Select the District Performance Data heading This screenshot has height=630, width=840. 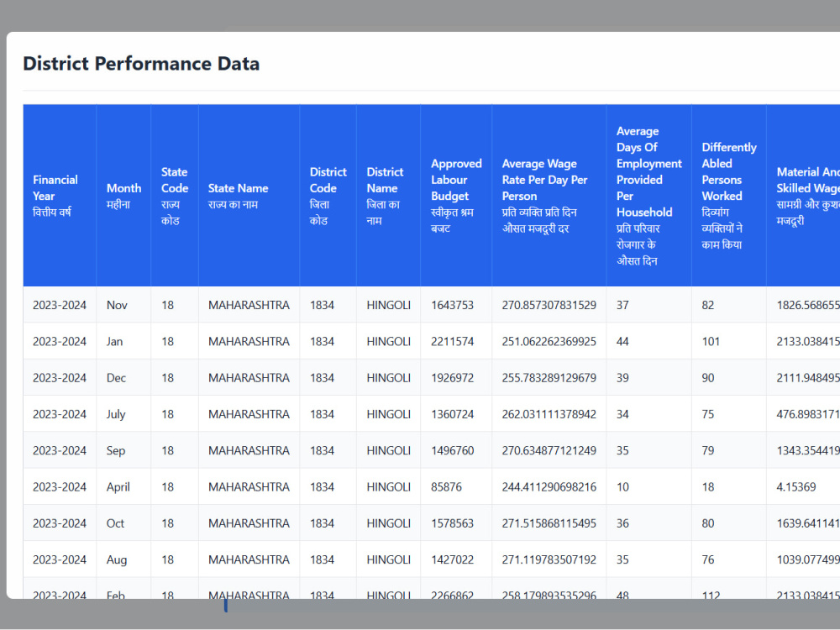[141, 64]
